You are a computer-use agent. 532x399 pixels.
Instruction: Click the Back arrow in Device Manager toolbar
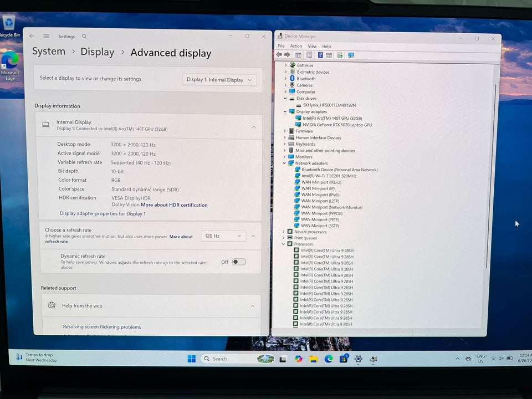(x=279, y=55)
